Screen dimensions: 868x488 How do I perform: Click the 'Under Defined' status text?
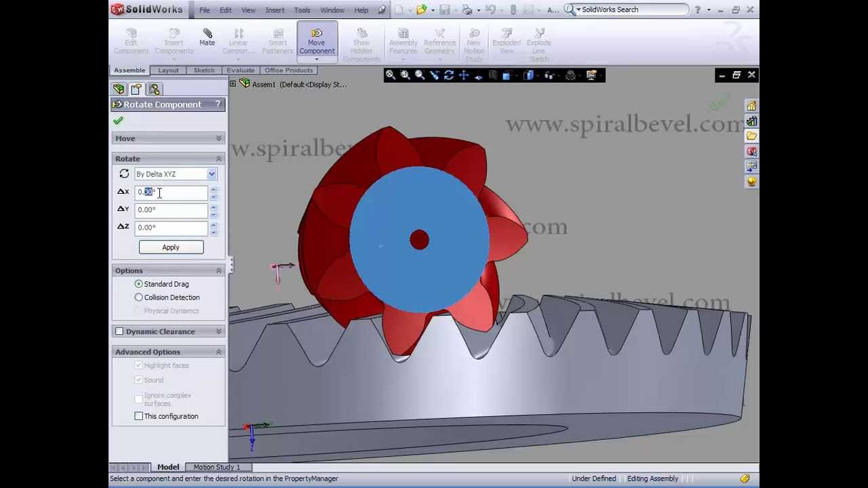[593, 479]
